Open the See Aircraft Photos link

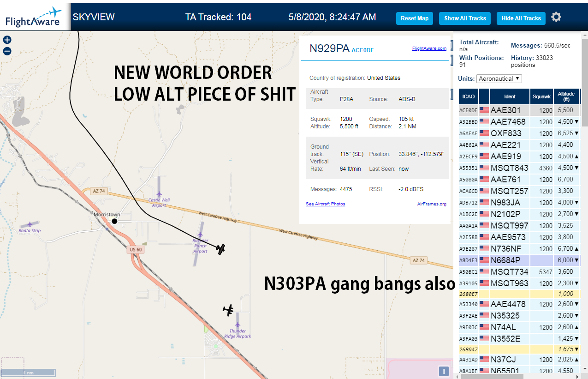click(325, 204)
